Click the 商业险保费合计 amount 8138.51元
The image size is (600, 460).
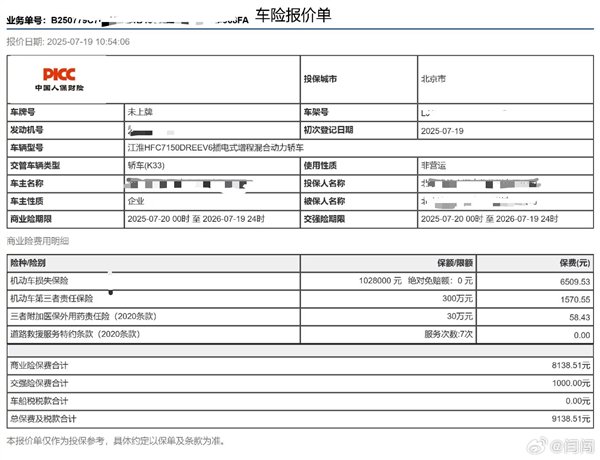pos(571,365)
